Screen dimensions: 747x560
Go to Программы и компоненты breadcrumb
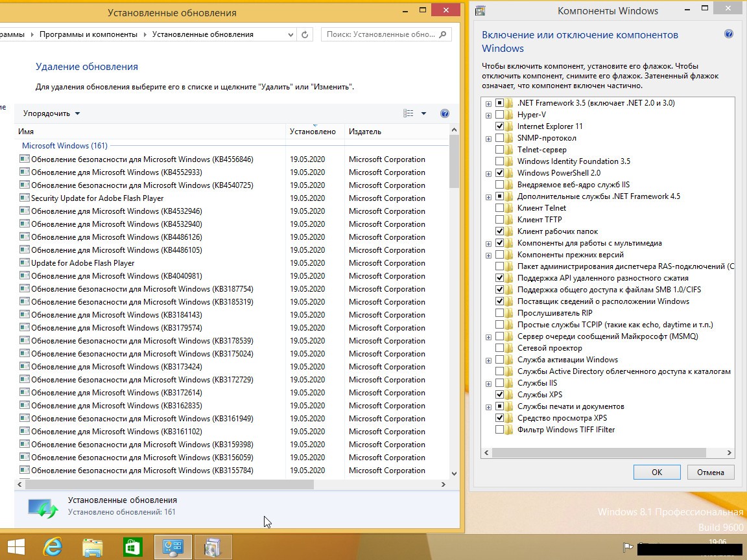click(88, 34)
